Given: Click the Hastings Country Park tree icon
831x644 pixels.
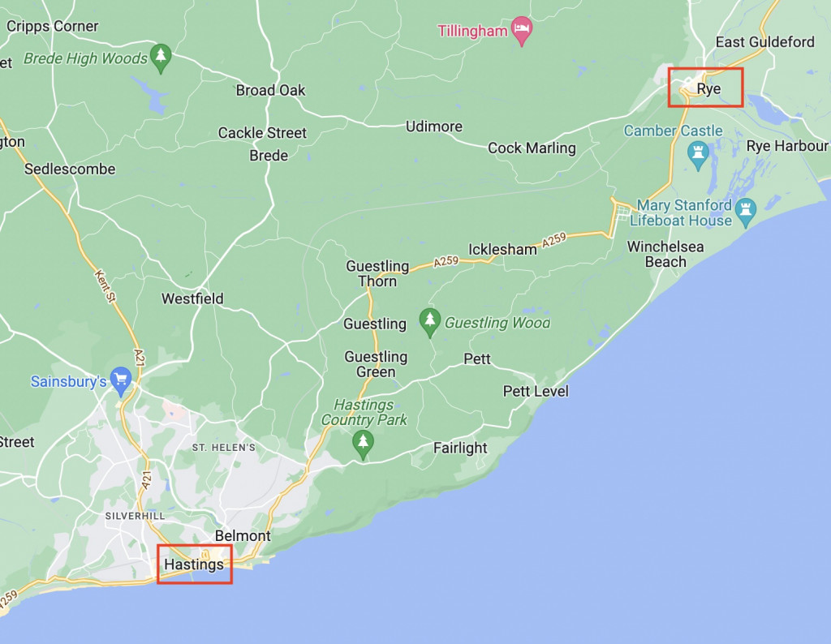Looking at the screenshot, I should point(363,444).
